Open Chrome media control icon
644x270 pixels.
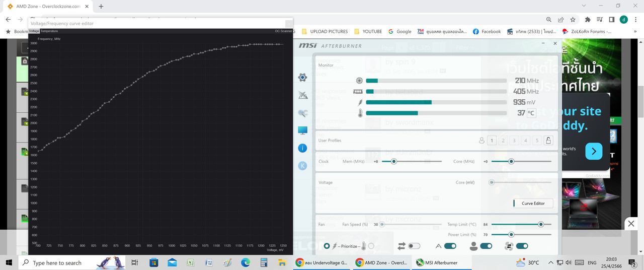(x=599, y=19)
